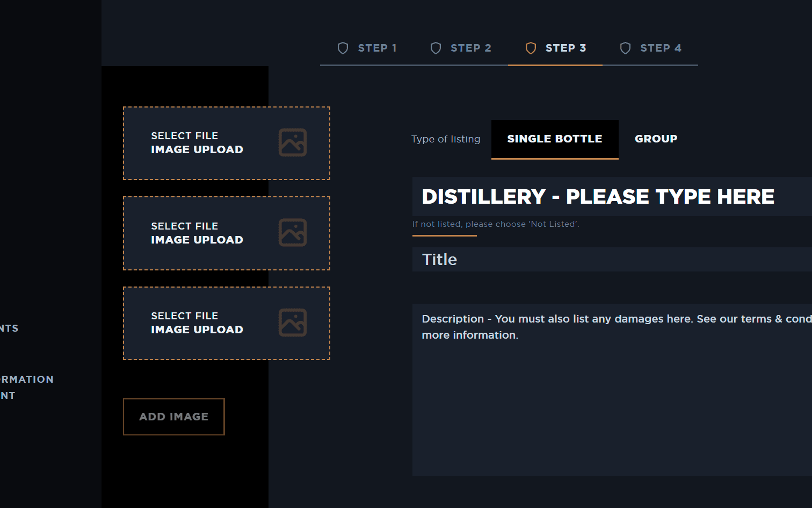Click the Step 1 shield icon
Viewport: 812px width, 508px height.
[x=343, y=48]
